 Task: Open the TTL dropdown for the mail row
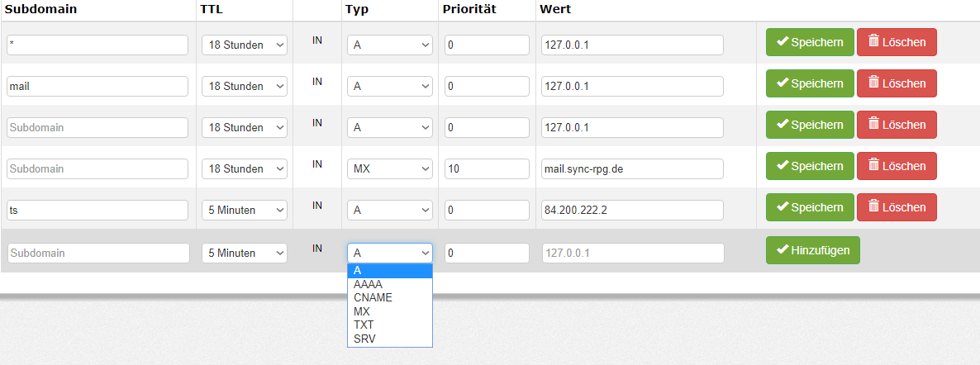[x=245, y=86]
